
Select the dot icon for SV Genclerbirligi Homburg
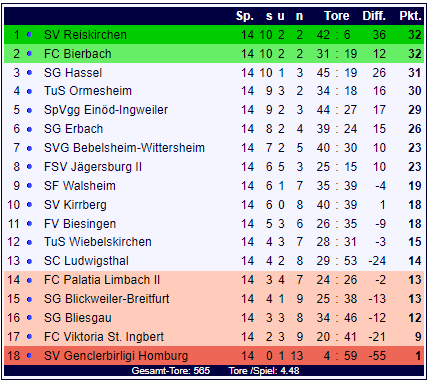coord(29,356)
